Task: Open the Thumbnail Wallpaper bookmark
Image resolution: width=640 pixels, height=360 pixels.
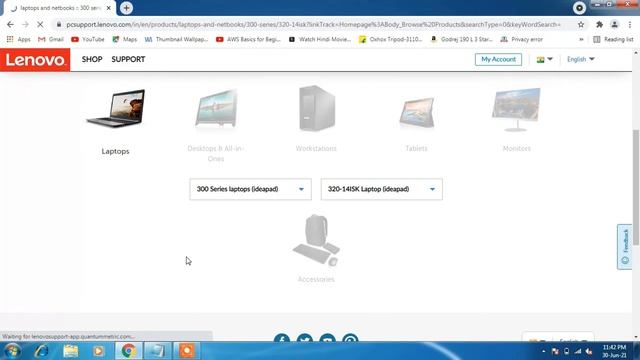Action: pos(176,39)
